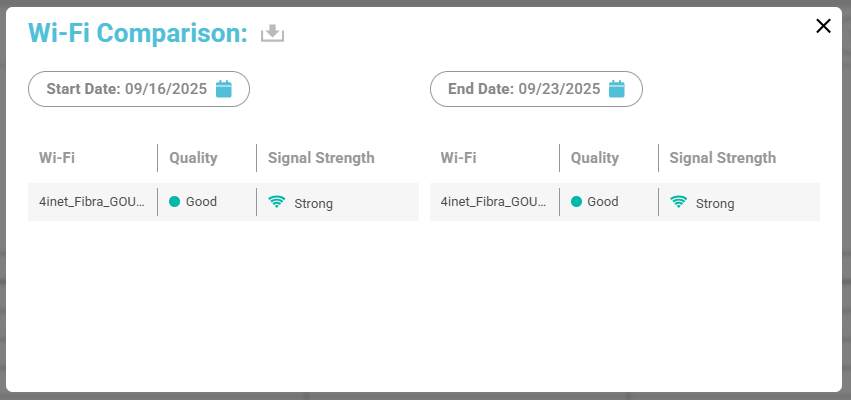This screenshot has width=851, height=400.
Task: Sort by Signal Strength in right table
Action: pos(722,158)
